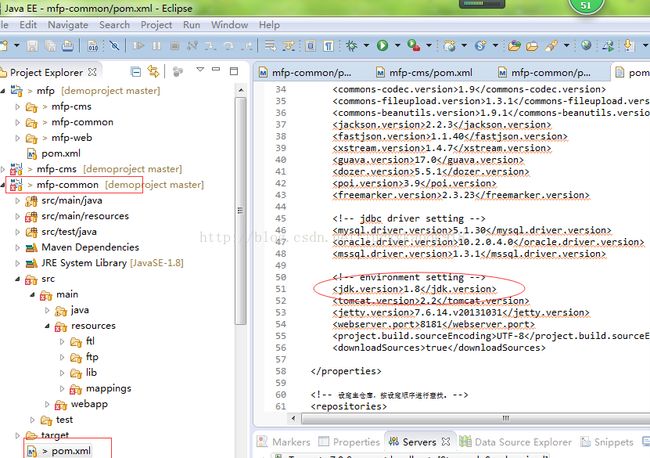Click the Terminate stop icon
The height and width of the screenshot is (458, 650).
[x=175, y=45]
